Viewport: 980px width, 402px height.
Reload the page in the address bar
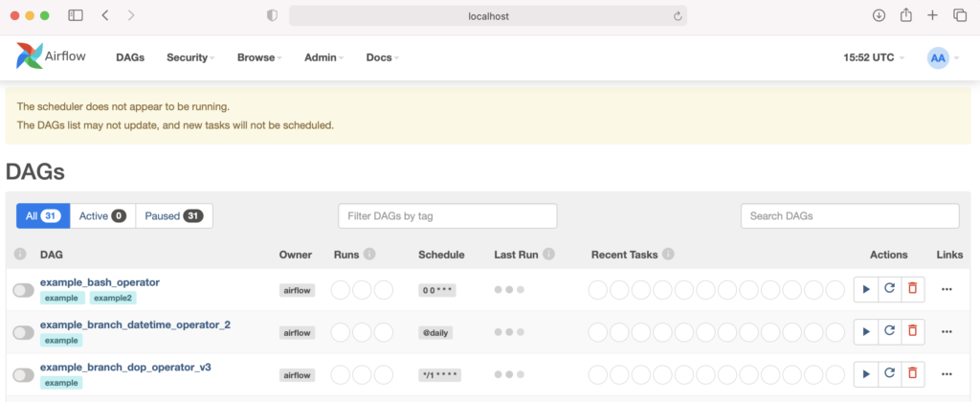678,15
